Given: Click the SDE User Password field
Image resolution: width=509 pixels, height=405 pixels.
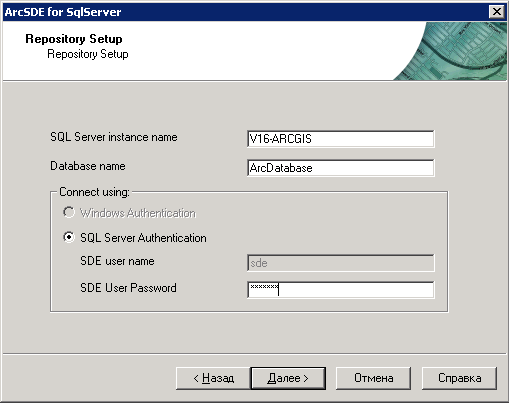Looking at the screenshot, I should click(x=341, y=289).
